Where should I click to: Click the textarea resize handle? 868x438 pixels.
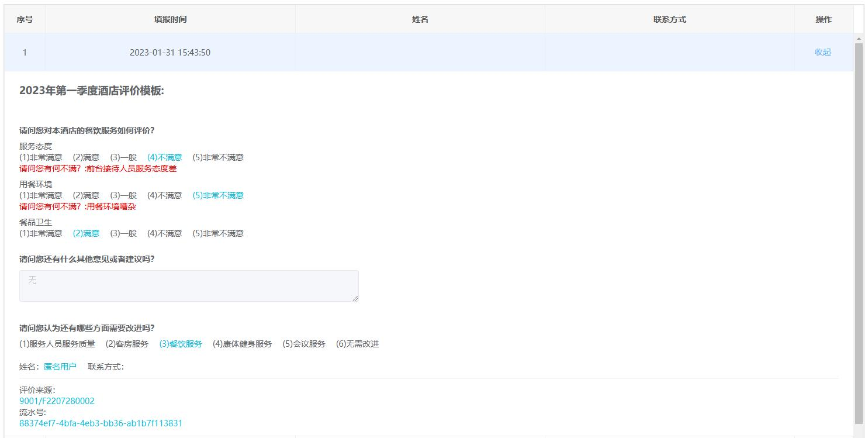(355, 298)
